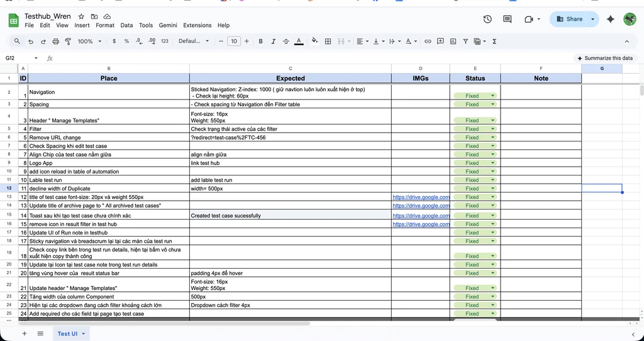Click the font size input field
Viewport: 644px width, 341px height.
point(234,42)
